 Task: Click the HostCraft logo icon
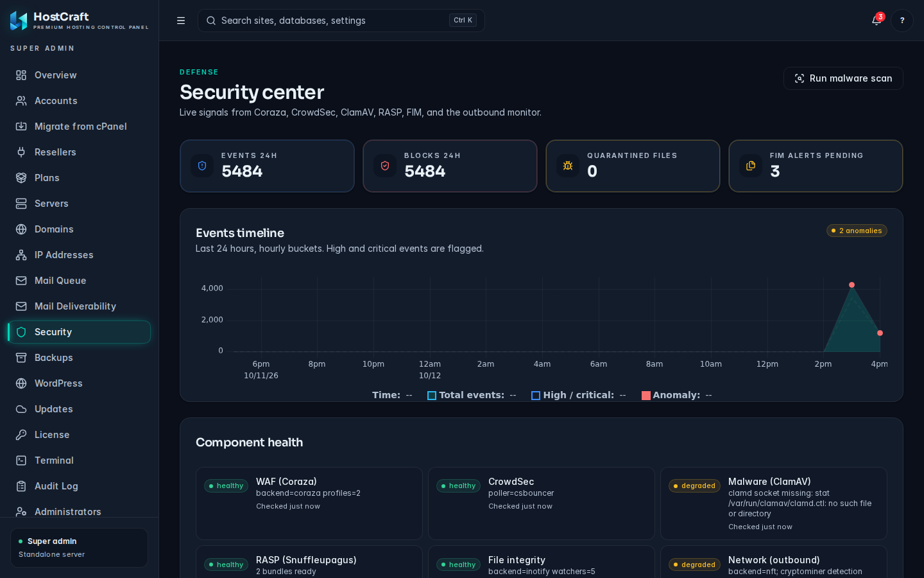19,21
